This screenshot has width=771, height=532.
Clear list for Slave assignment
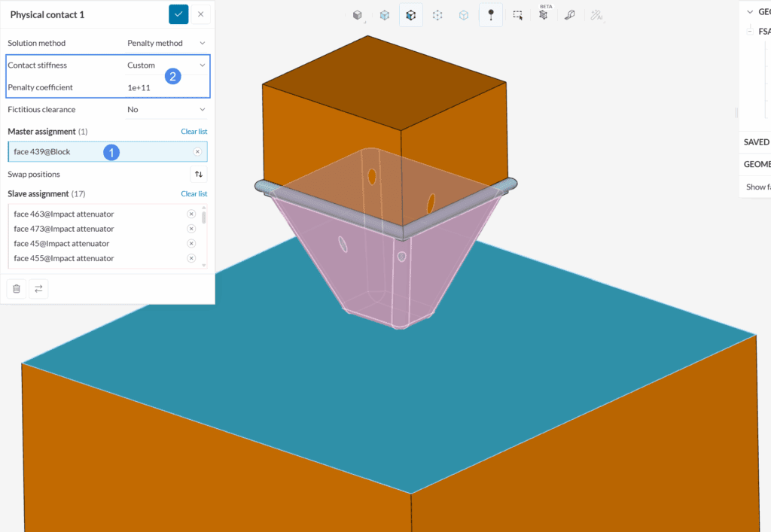194,194
